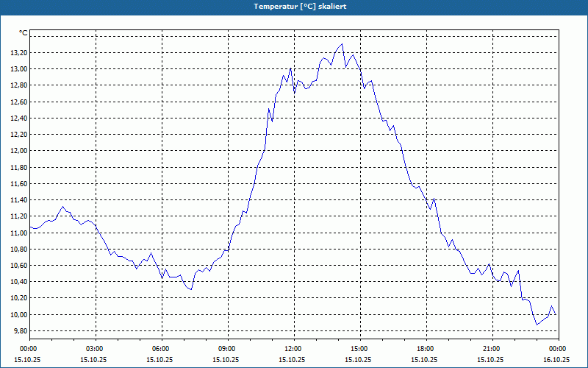Click the 13,20 y-axis label
The image size is (588, 368).
point(19,53)
